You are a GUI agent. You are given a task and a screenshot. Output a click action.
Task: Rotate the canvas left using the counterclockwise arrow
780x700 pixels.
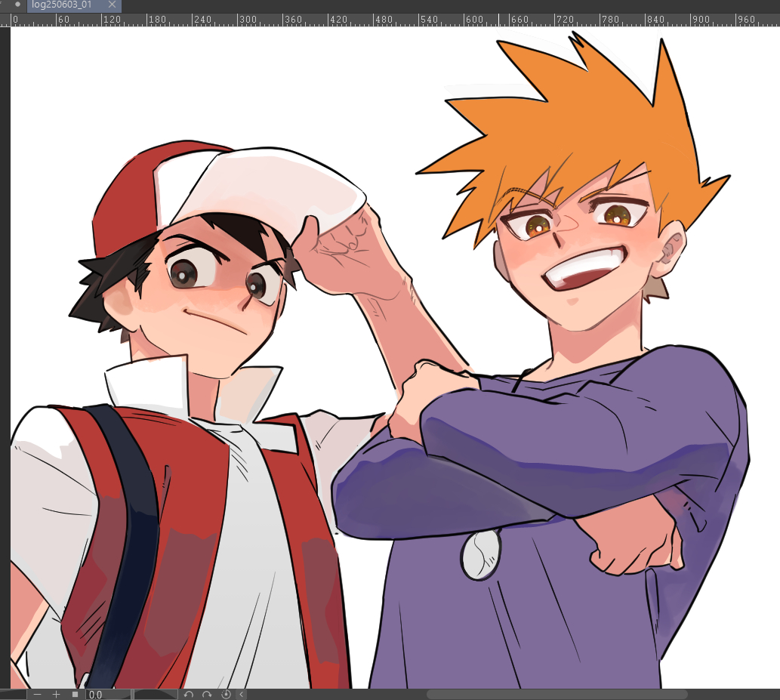point(189,694)
